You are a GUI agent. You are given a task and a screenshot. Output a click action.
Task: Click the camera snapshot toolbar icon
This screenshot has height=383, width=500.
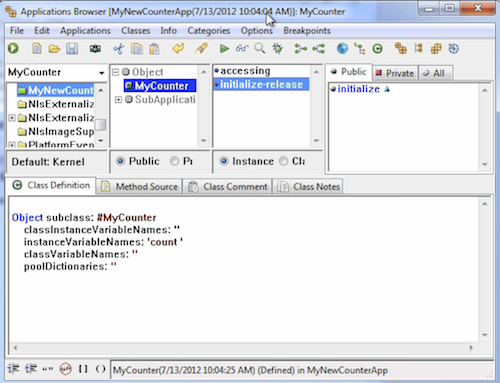pyautogui.click(x=95, y=49)
